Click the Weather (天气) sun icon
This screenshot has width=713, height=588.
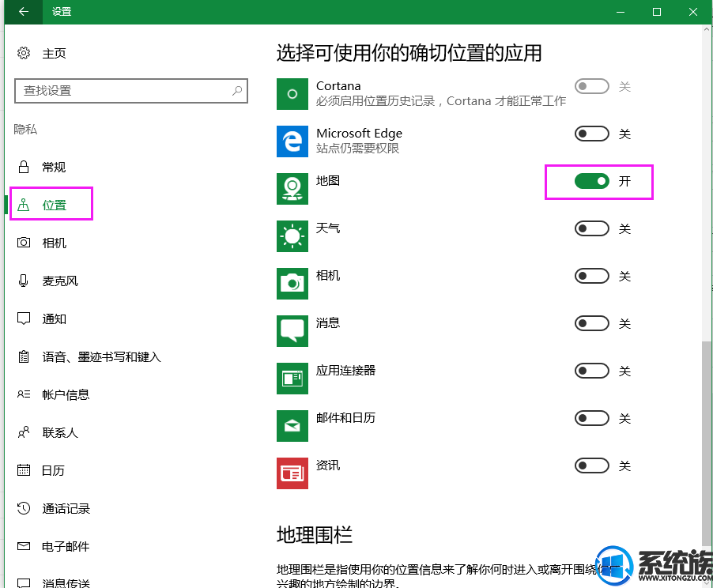[x=292, y=236]
